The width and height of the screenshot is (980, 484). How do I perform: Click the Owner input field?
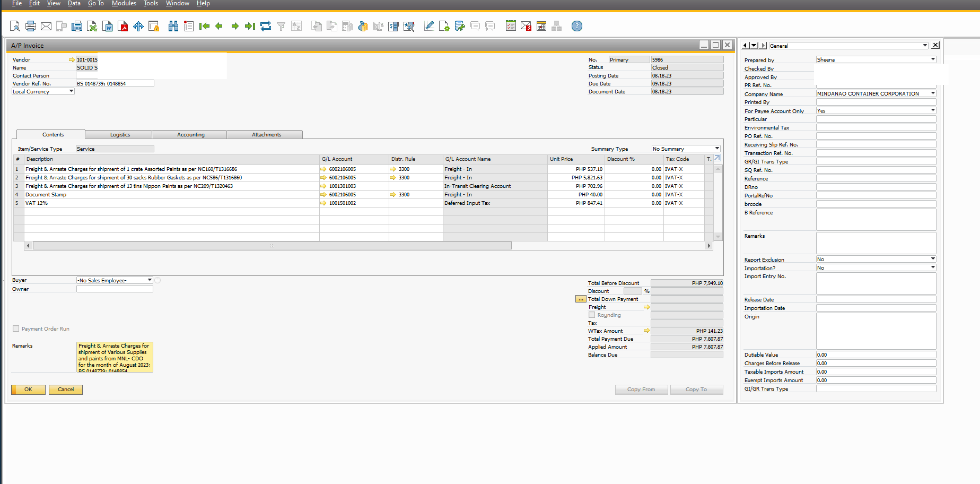[x=115, y=289]
